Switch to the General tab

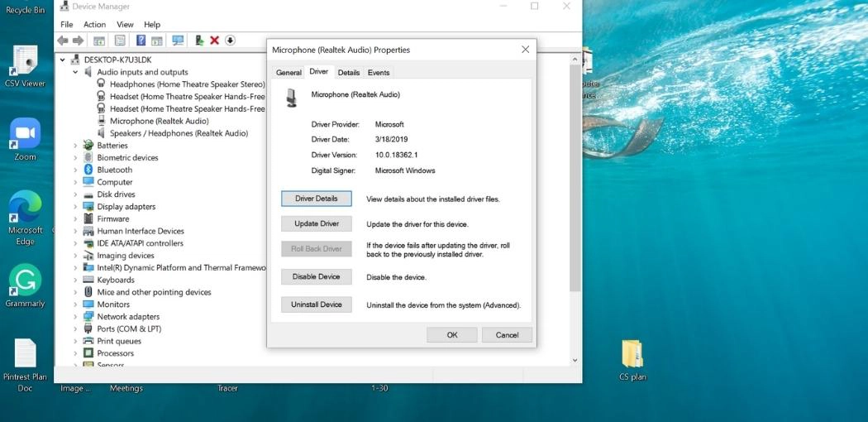289,73
